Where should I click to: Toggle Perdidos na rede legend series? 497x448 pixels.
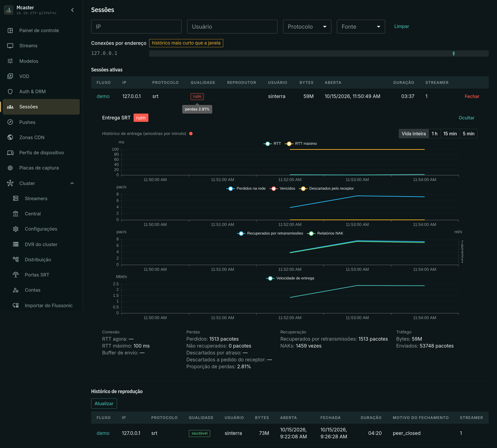246,189
